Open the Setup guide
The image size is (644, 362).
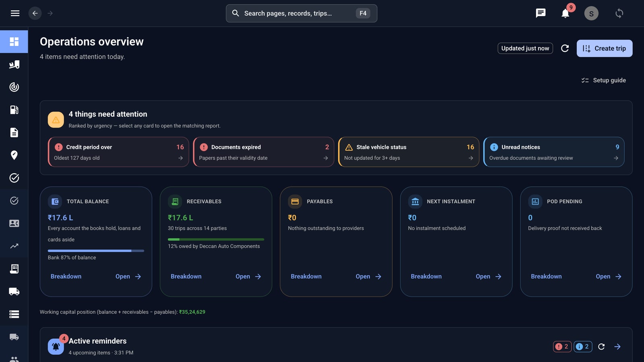[603, 80]
